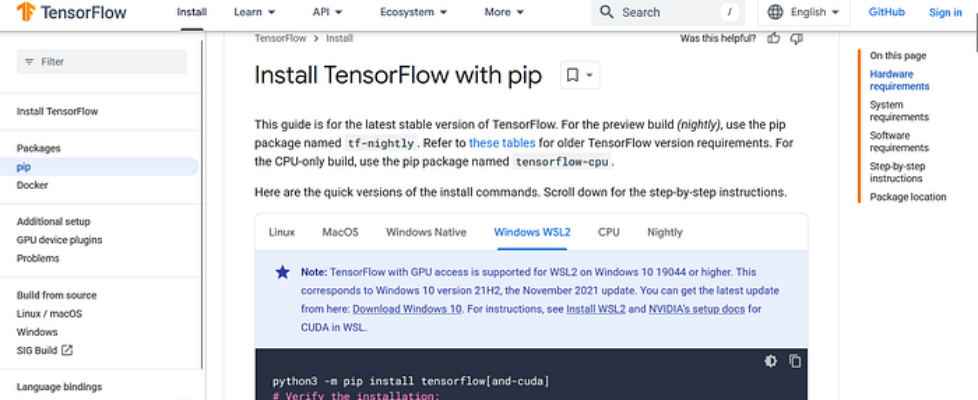This screenshot has width=978, height=400.
Task: Copy the code sample with the copy icon
Action: click(795, 361)
